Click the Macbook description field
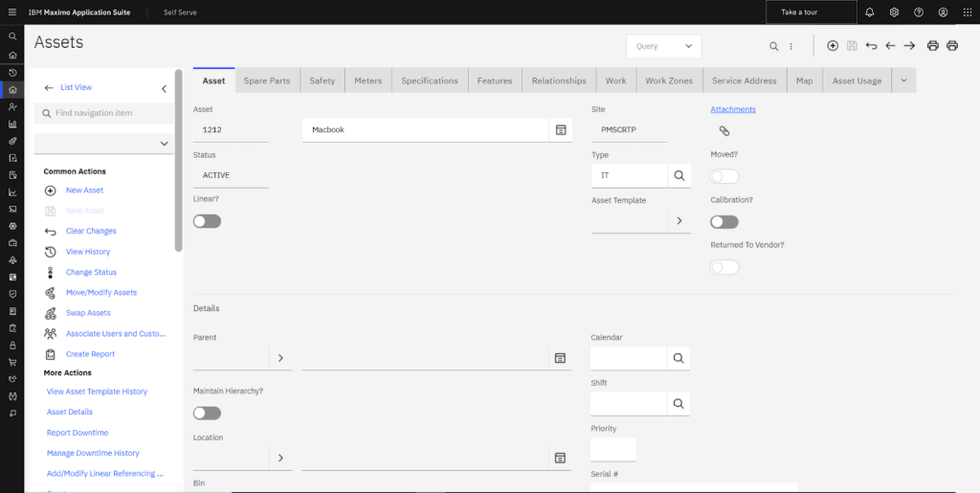The image size is (980, 493). tap(426, 130)
